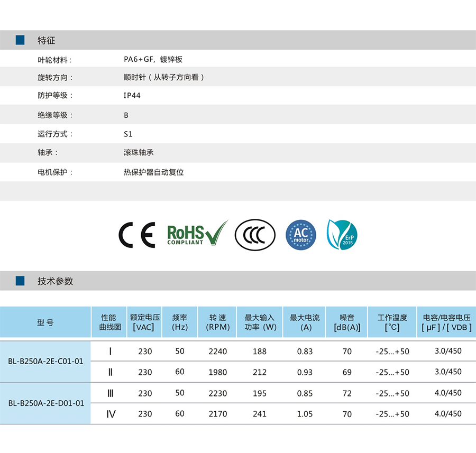Click the blue square beside 技术参数

(x=20, y=281)
